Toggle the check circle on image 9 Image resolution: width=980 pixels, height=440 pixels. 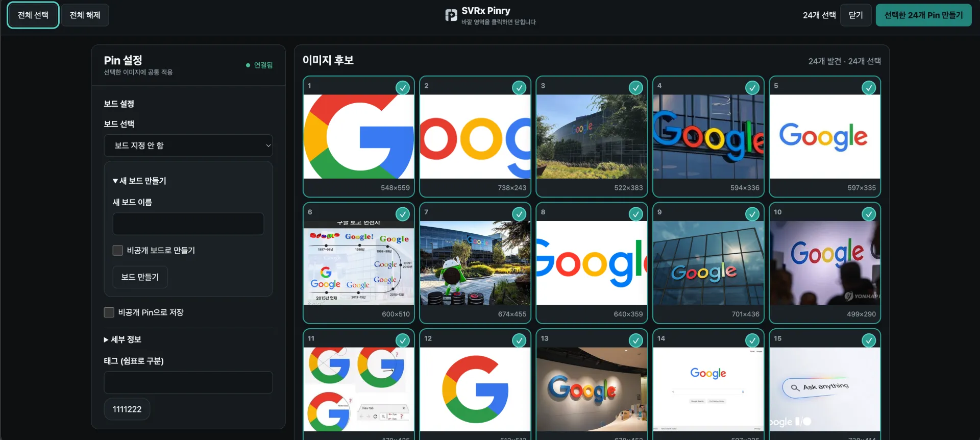pyautogui.click(x=752, y=214)
